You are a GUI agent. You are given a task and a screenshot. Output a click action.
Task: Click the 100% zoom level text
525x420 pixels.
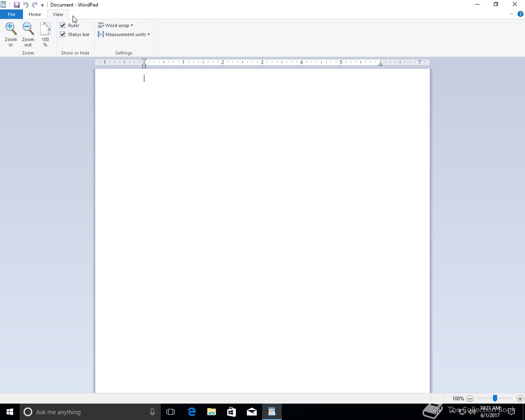click(x=458, y=399)
